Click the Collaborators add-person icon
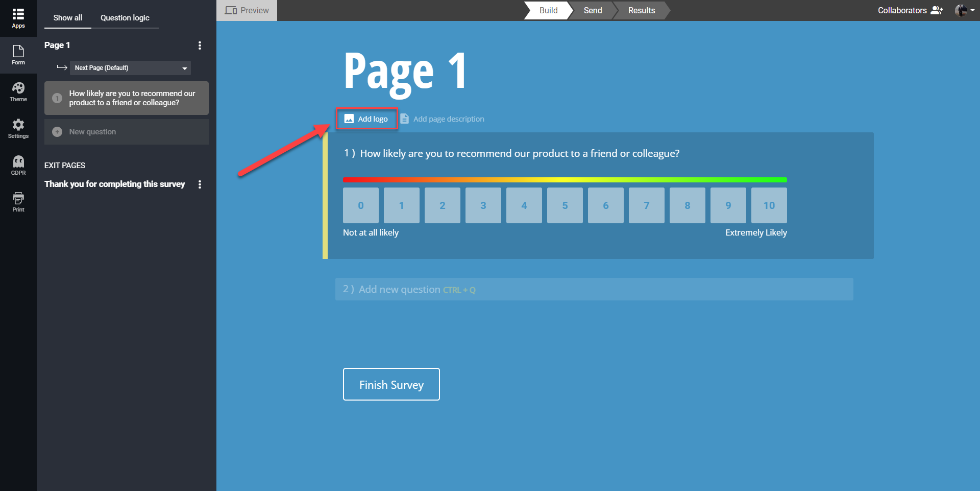 (x=937, y=10)
